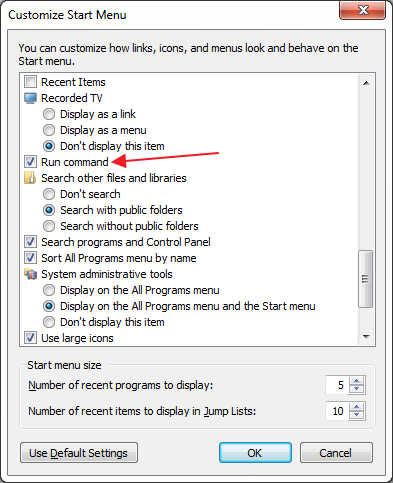Click the Search other files and libraries label
393x483 pixels.
coord(114,178)
